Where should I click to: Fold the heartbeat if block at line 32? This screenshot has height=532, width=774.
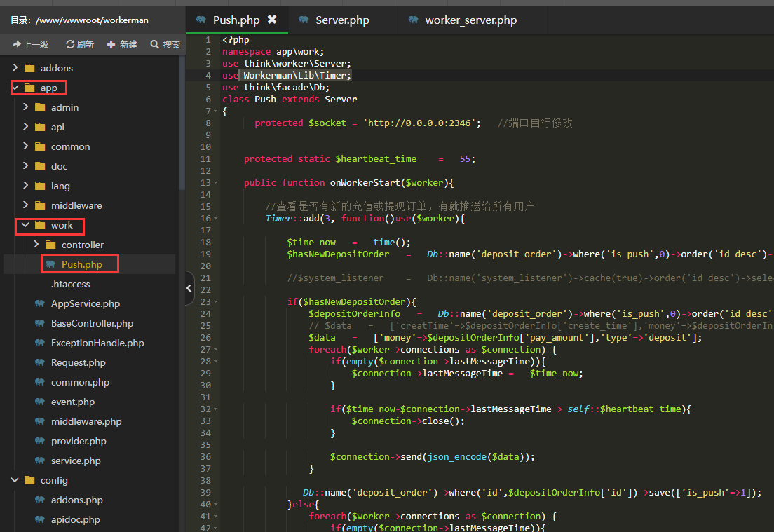216,409
